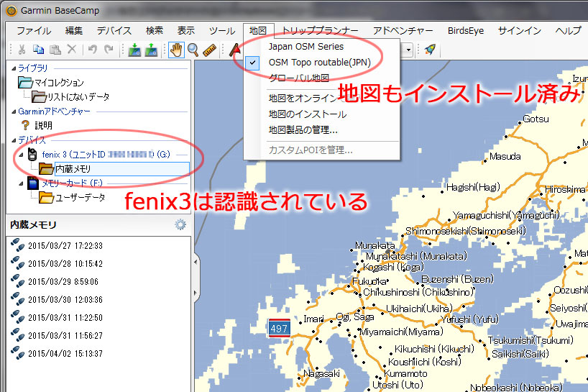Open the toolbar dropdown arrow beside rocket
Viewport: 588px width, 392px height.
coord(409,50)
